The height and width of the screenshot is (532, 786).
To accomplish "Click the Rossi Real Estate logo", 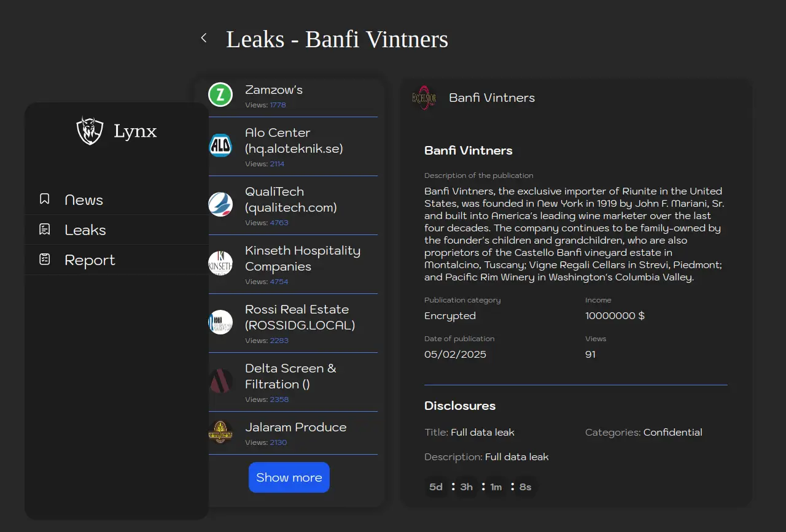I will 220,322.
